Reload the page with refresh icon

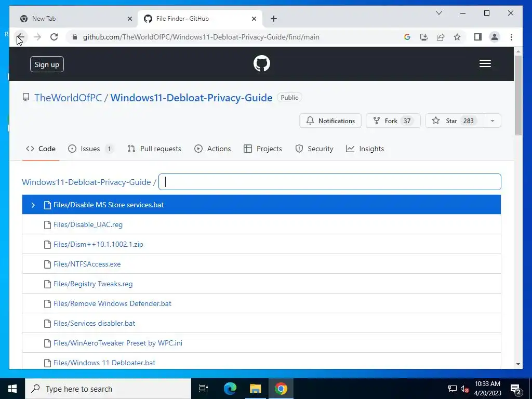pos(54,37)
